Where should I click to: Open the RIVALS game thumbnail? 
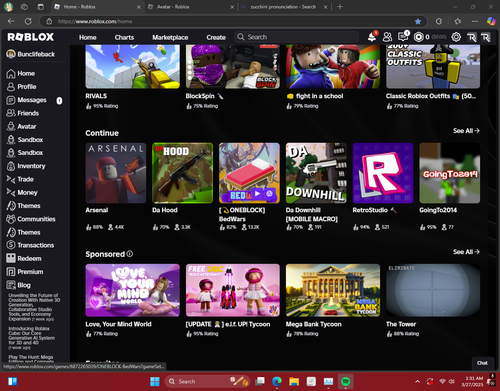[x=132, y=67]
